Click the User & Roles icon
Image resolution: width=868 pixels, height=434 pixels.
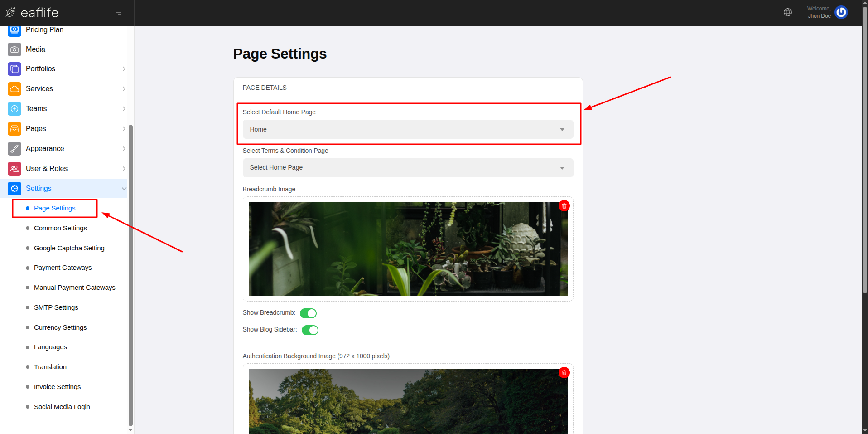click(x=14, y=169)
